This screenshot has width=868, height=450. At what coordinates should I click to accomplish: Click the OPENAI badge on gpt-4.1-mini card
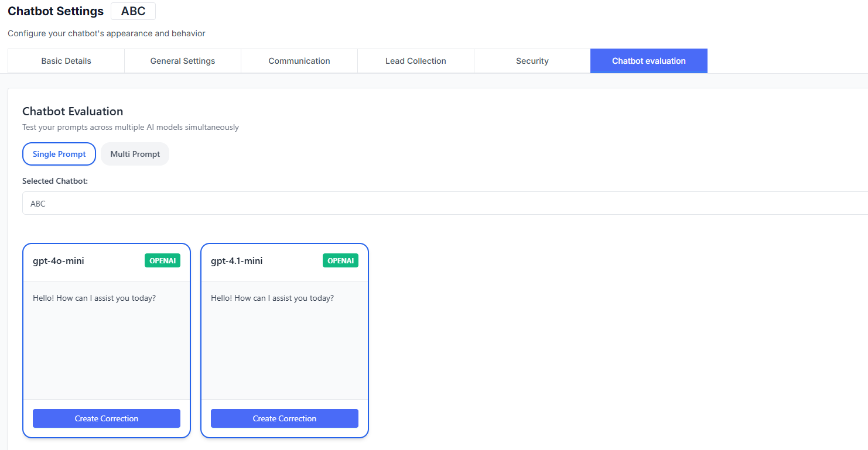[340, 260]
